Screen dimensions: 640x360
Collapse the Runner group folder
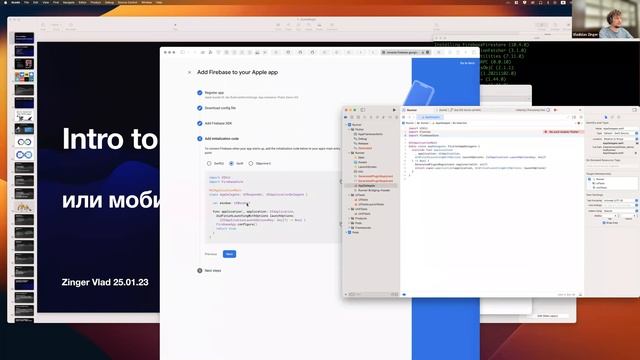click(350, 153)
